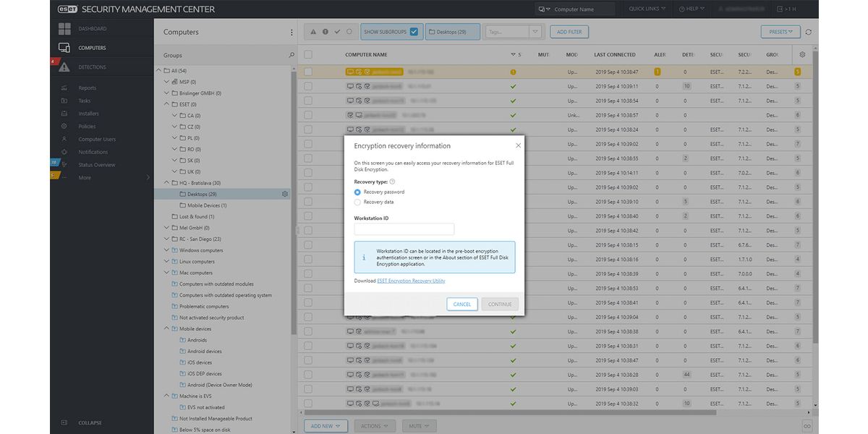
Task: Open Detections warning triangle icon
Action: click(x=64, y=67)
